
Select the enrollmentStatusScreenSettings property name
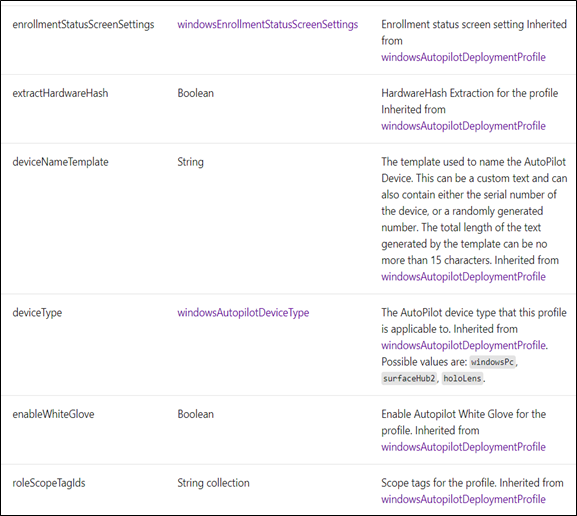[83, 24]
